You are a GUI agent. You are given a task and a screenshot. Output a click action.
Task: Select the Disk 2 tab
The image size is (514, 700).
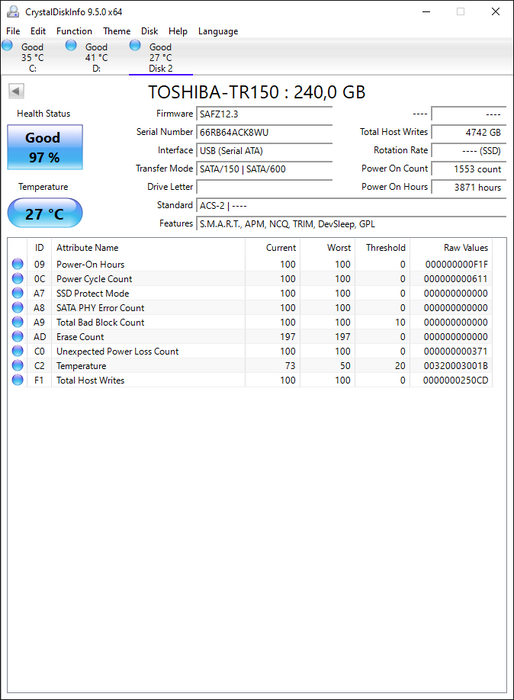coord(161,58)
